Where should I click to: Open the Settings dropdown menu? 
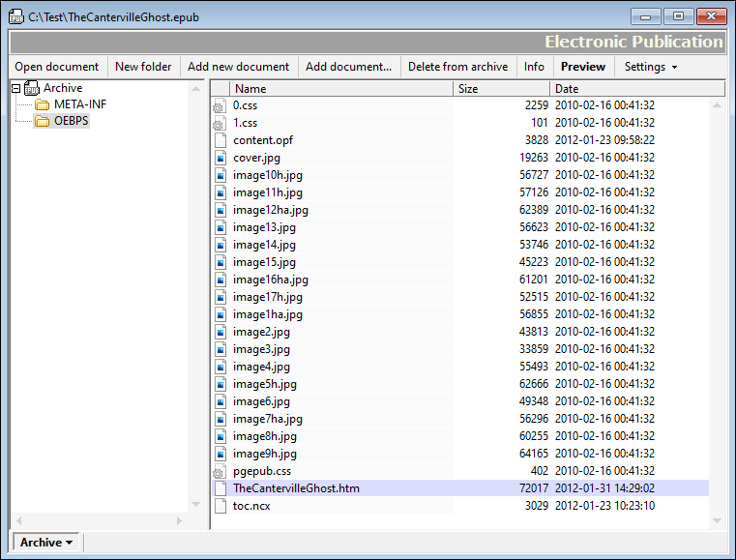[x=650, y=67]
